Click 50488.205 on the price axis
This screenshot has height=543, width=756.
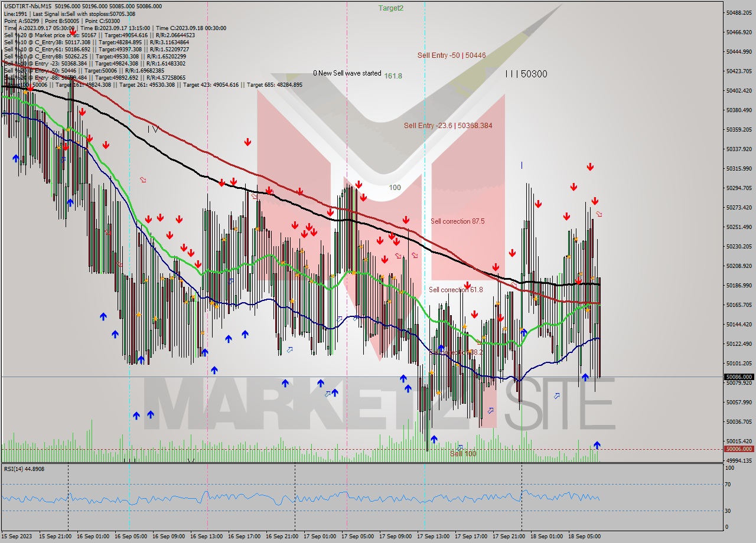(739, 12)
